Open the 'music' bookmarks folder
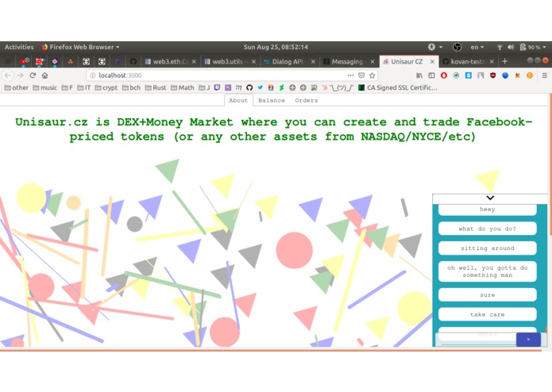Screen dimensions: 552x392 point(44,87)
